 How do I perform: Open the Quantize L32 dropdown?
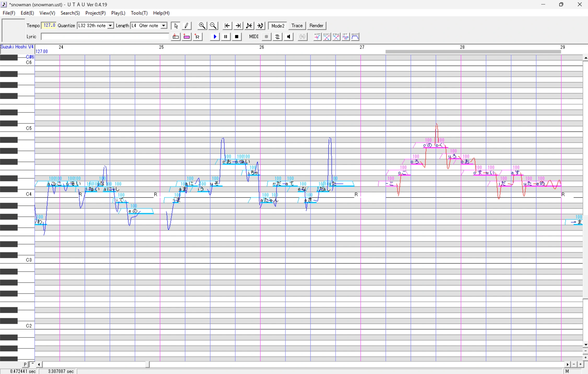[x=110, y=26]
